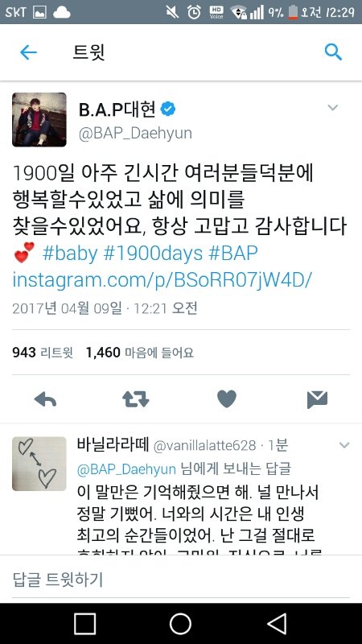
Task: Tap Android recent apps square button
Action: click(x=85, y=623)
